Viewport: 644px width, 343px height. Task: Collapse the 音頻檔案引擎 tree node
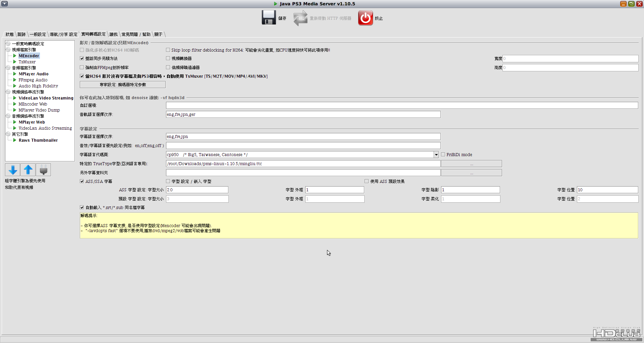(x=8, y=68)
